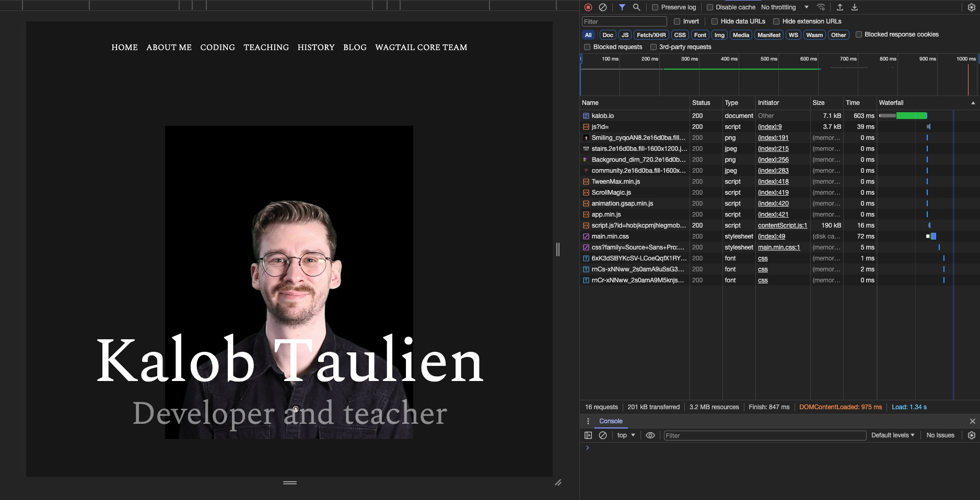Focus the console Filter input
980x500 pixels.
(765, 435)
